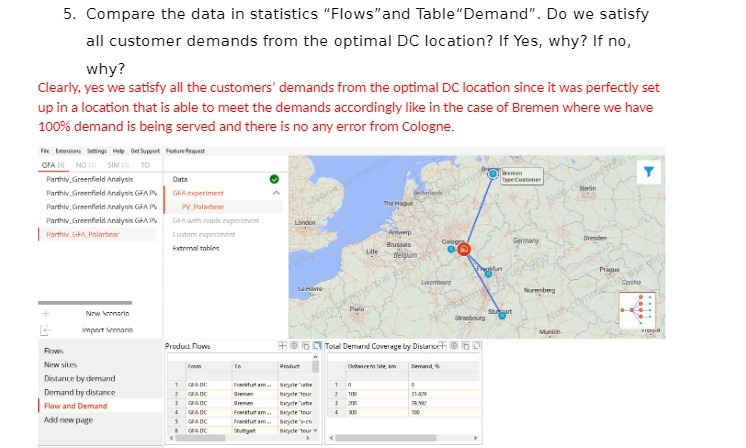Open the File menu

pyautogui.click(x=45, y=151)
